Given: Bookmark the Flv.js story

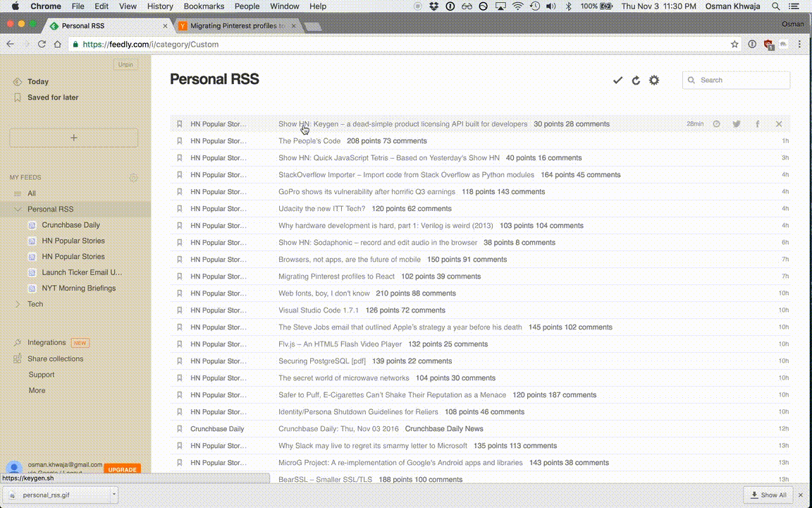Looking at the screenshot, I should click(x=180, y=344).
